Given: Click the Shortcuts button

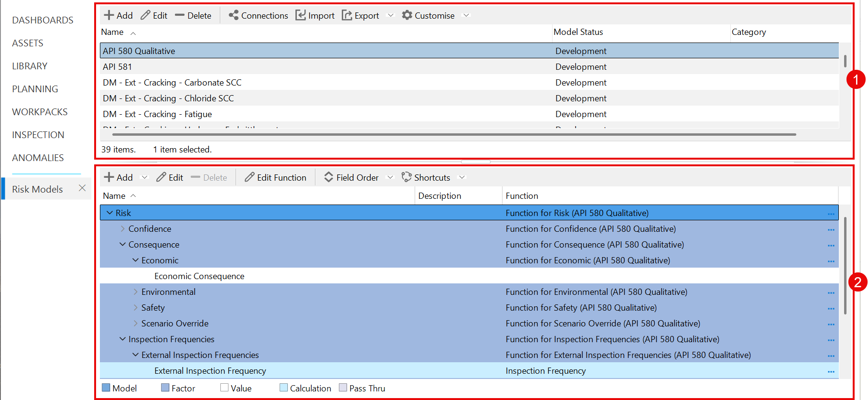Looking at the screenshot, I should tap(426, 177).
